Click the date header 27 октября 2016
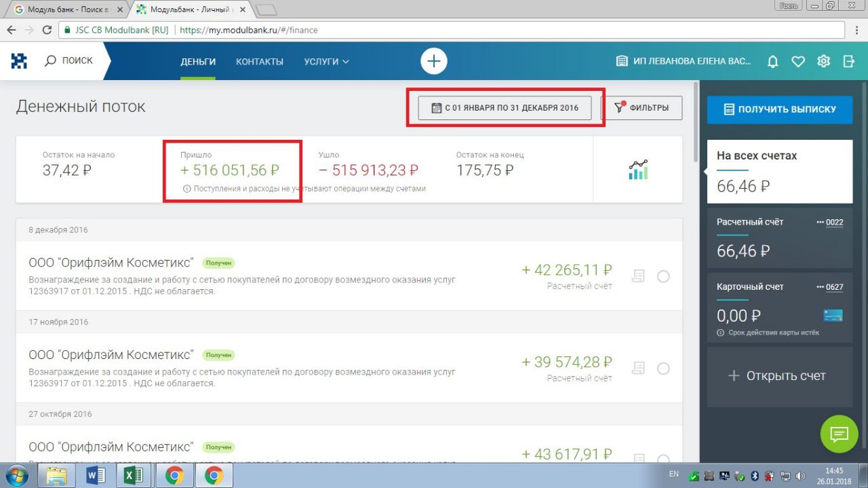This screenshot has width=868, height=488. tap(60, 414)
